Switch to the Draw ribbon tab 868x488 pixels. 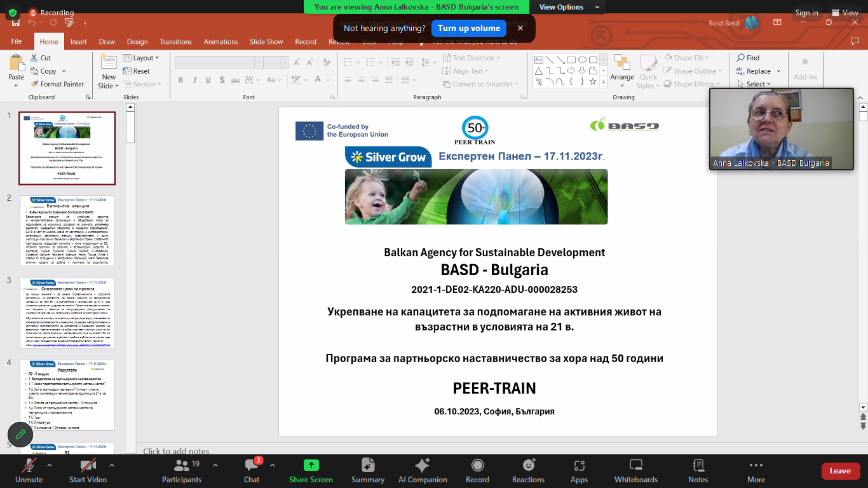[107, 41]
